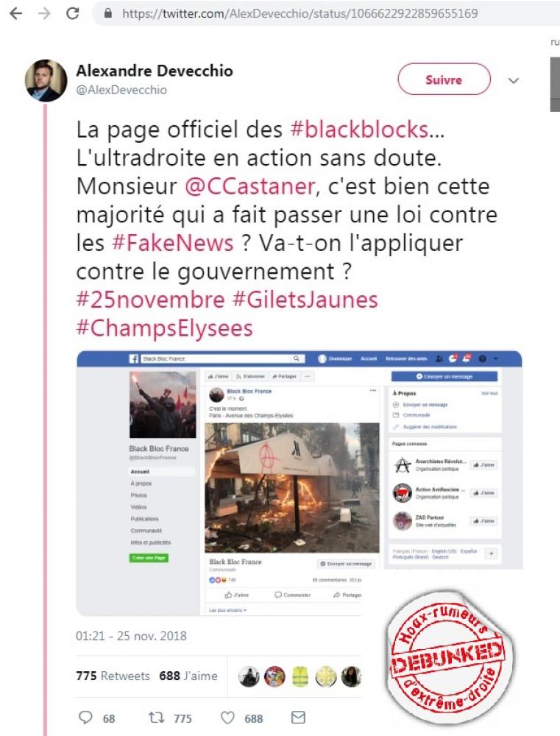Like the tweet with heart icon

click(x=227, y=717)
